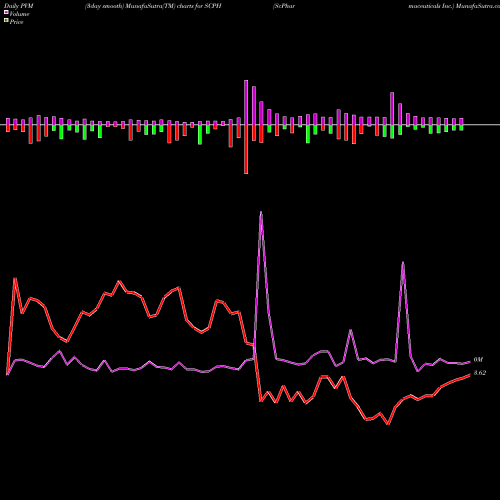
Task: Click the '8.62' price end label
Action: 480,373
